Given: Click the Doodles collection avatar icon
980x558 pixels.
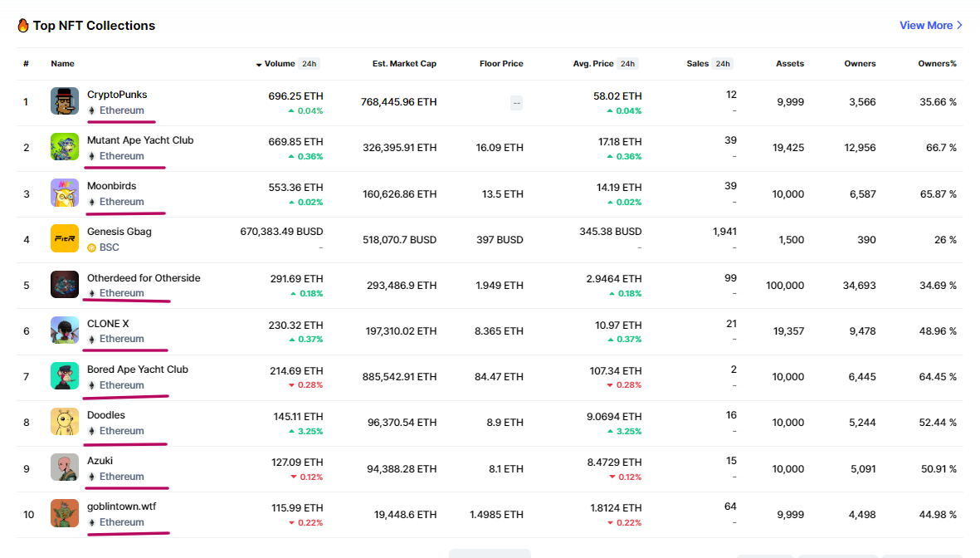Looking at the screenshot, I should [x=65, y=422].
